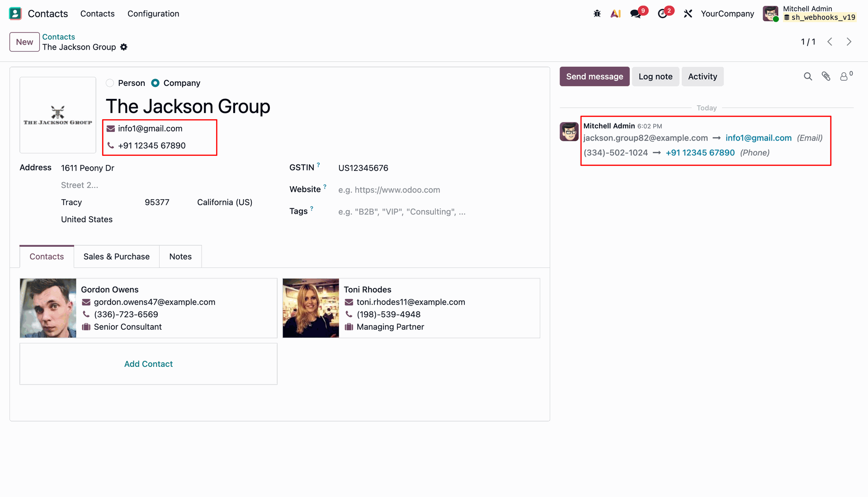Open Mitchell Admin user avatar menu
868x497 pixels.
(770, 14)
